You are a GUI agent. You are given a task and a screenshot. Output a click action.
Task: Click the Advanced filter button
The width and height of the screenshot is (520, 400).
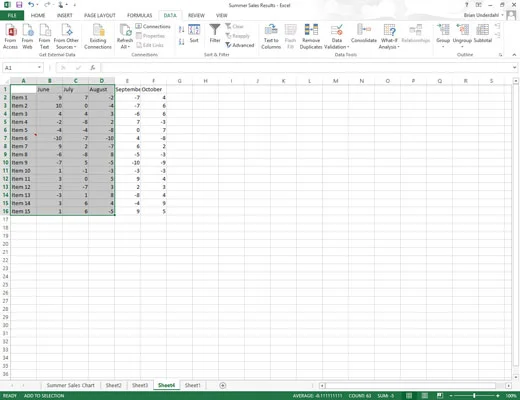[240, 45]
